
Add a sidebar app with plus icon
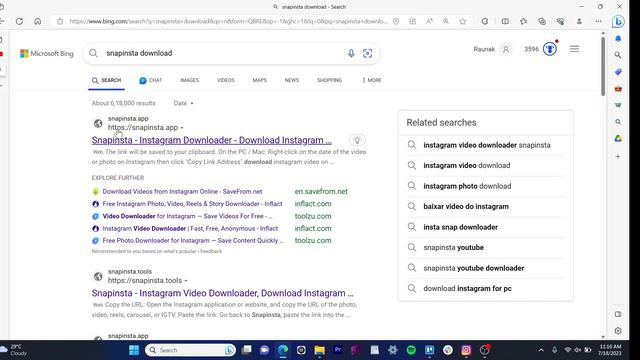(618, 156)
